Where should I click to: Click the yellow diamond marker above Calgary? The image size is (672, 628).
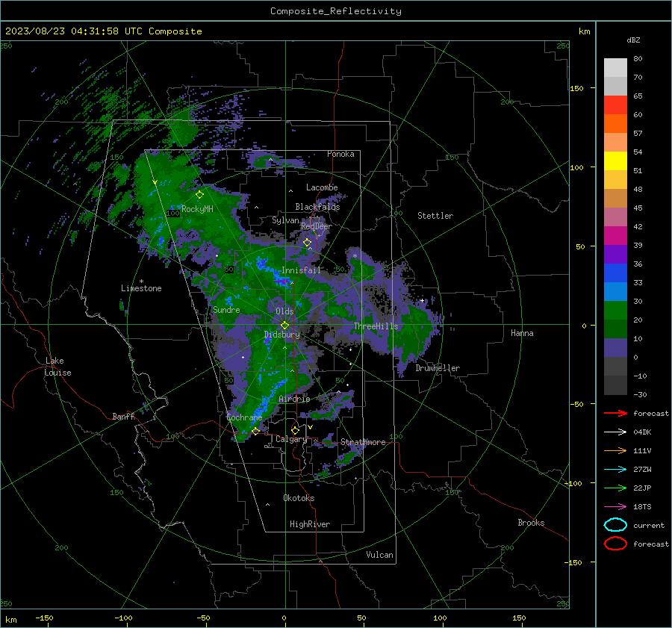295,430
